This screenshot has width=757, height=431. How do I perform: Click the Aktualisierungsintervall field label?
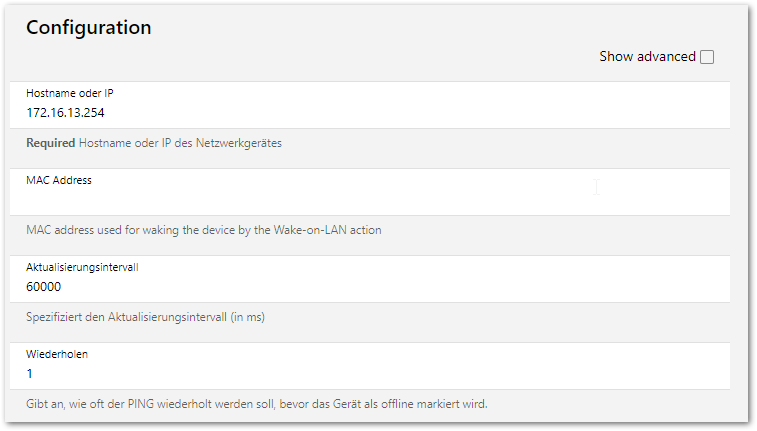(x=83, y=267)
